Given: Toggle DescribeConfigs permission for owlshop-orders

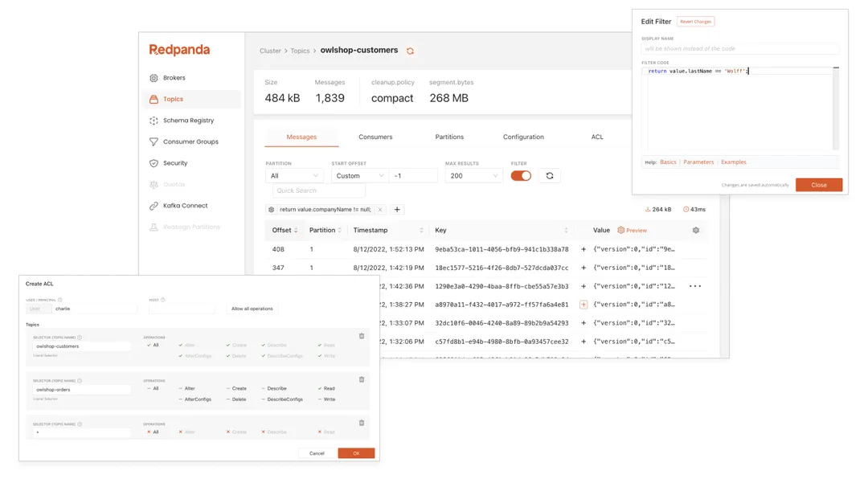Looking at the screenshot, I should pyautogui.click(x=282, y=399).
